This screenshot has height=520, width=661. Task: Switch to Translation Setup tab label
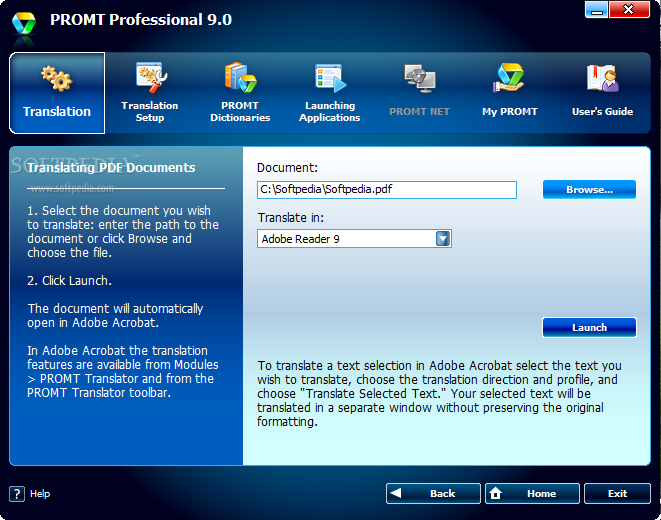pos(150,112)
